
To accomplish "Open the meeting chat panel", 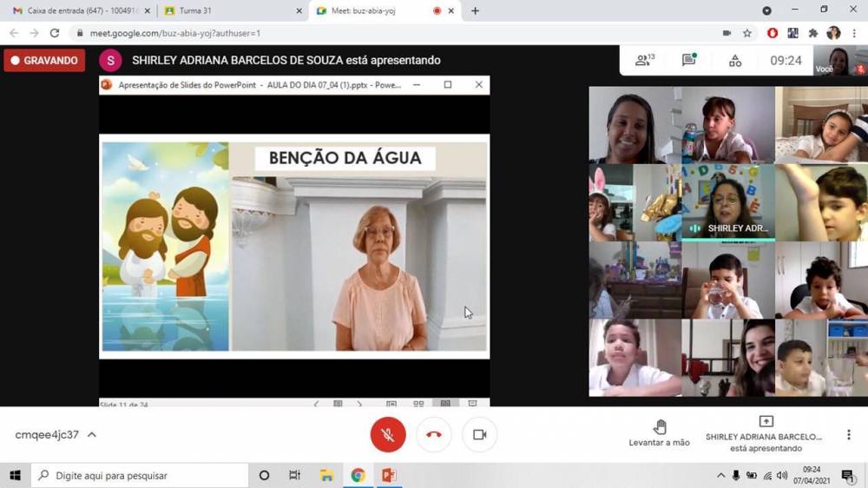I will point(688,61).
